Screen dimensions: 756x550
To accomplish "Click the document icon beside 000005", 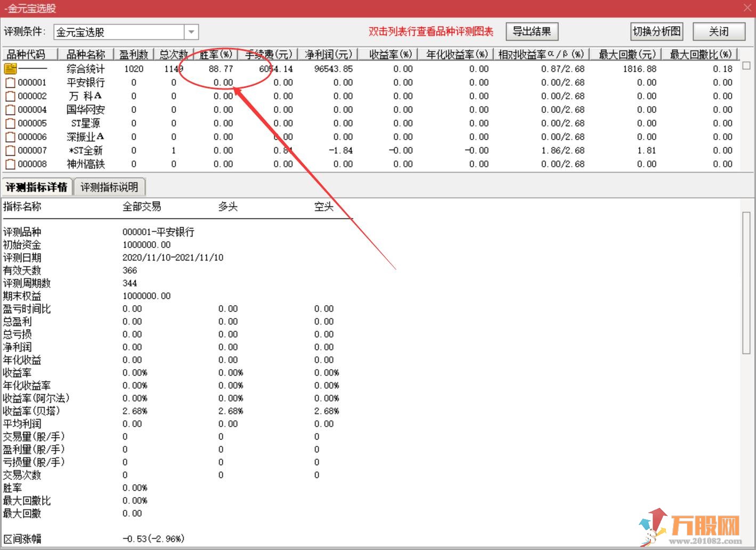I will (x=10, y=124).
